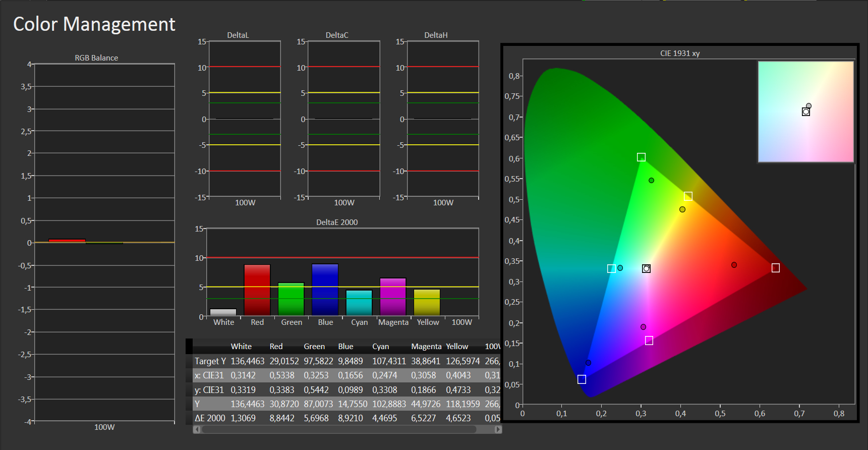868x450 pixels.
Task: Select the Magenta bar in DeltaE 2000 chart
Action: point(393,297)
